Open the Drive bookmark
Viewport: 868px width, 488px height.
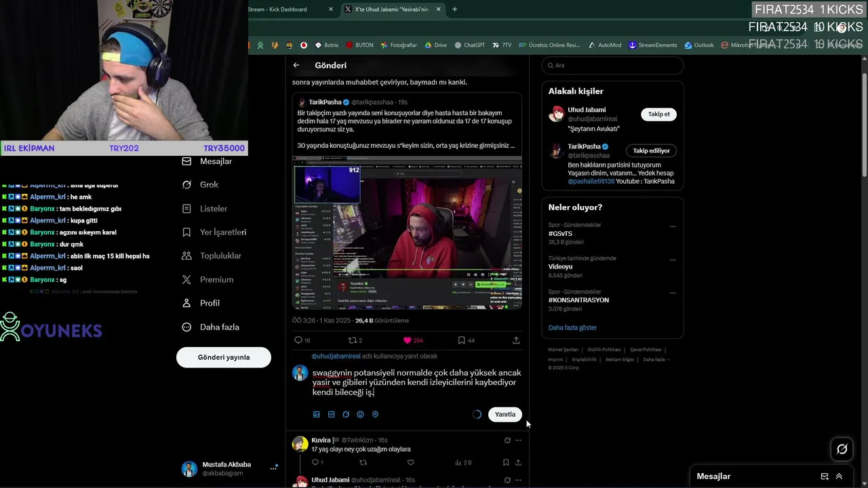tap(436, 45)
